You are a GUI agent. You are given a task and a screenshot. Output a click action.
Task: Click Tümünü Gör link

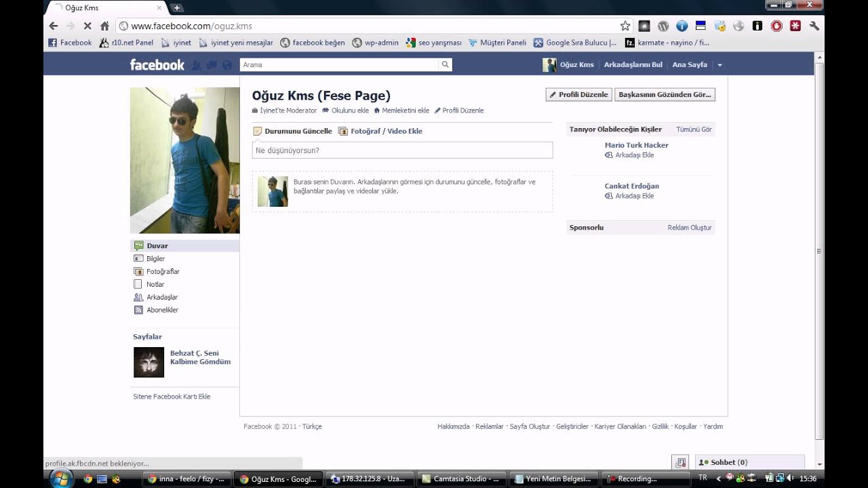click(694, 129)
